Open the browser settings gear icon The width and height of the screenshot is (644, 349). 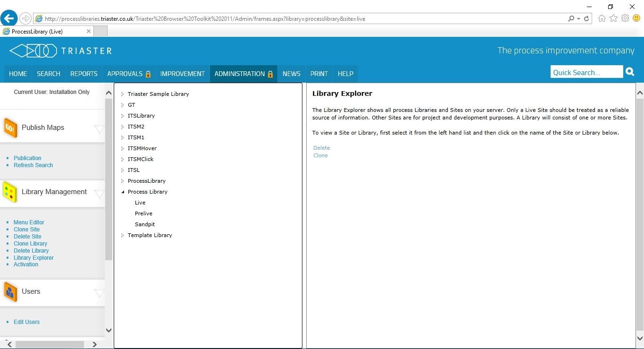(625, 18)
